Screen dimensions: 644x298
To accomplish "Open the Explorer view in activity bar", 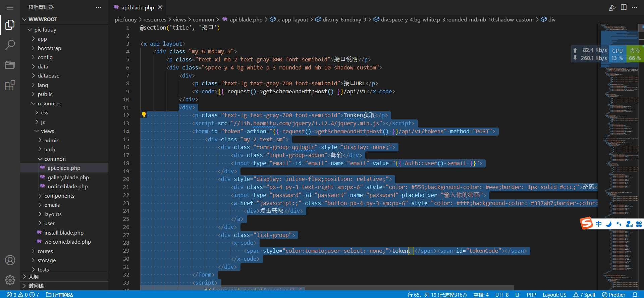I will tap(10, 25).
